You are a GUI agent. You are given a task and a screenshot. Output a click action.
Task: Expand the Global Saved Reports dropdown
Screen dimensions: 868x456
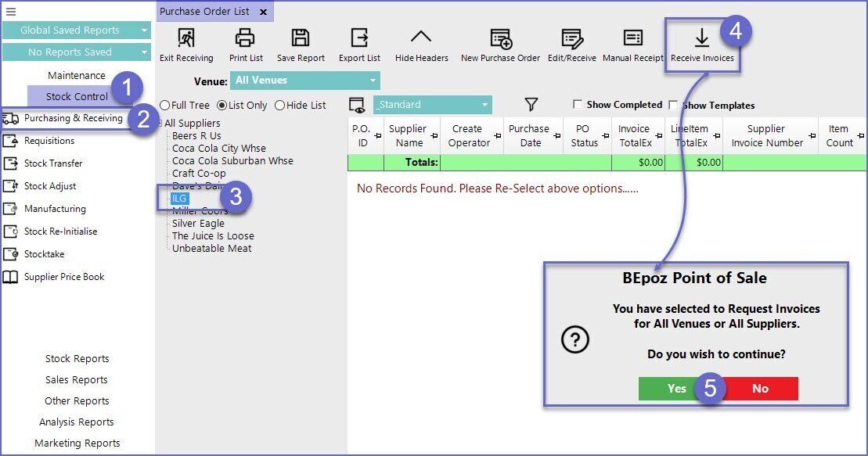(76, 31)
